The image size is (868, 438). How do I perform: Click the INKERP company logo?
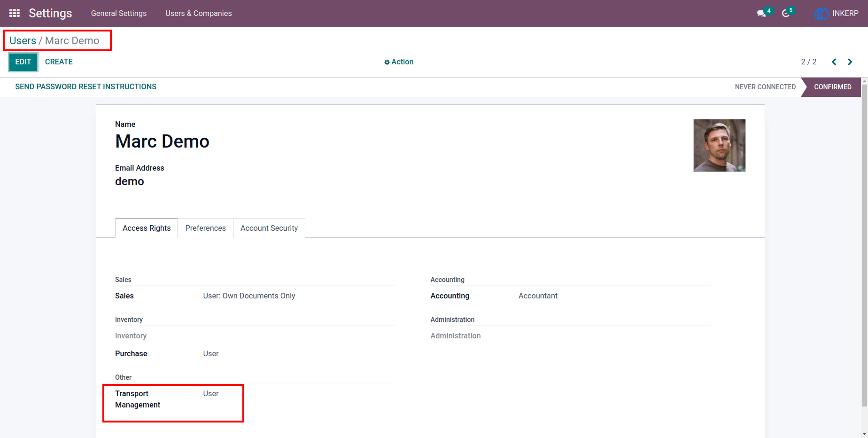coord(821,14)
